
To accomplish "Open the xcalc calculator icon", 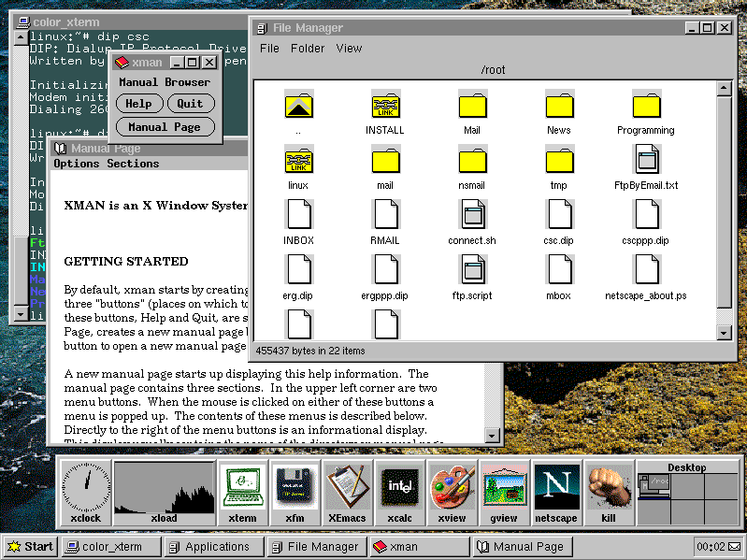I will [400, 491].
